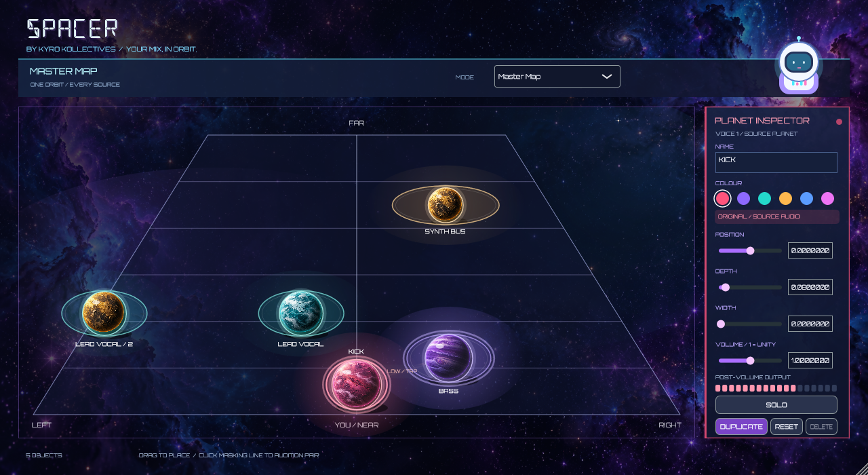Screen dimensions: 868x475
Task: Click the LEFT label on the map
Action: (41, 425)
